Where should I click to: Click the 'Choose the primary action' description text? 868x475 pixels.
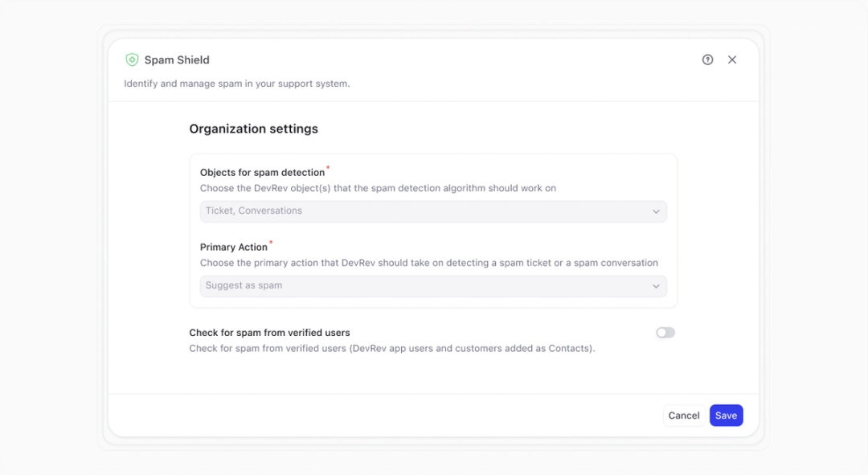pyautogui.click(x=428, y=263)
